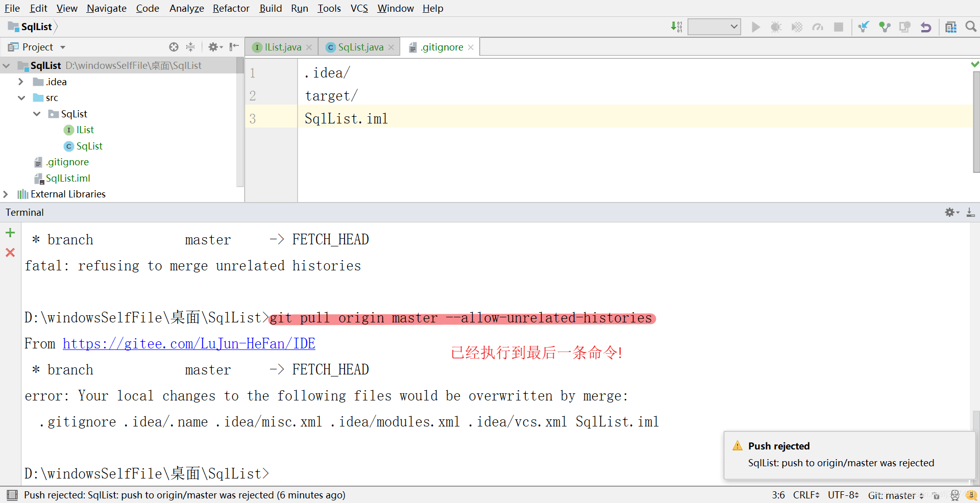The image size is (980, 503).
Task: Click the green inspection checkmark indicator
Action: click(975, 64)
